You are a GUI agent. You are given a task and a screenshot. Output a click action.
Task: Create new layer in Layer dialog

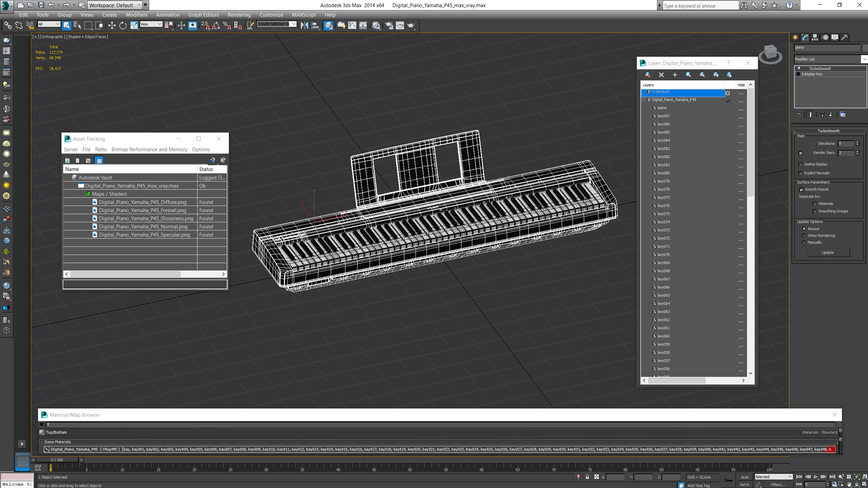point(647,75)
